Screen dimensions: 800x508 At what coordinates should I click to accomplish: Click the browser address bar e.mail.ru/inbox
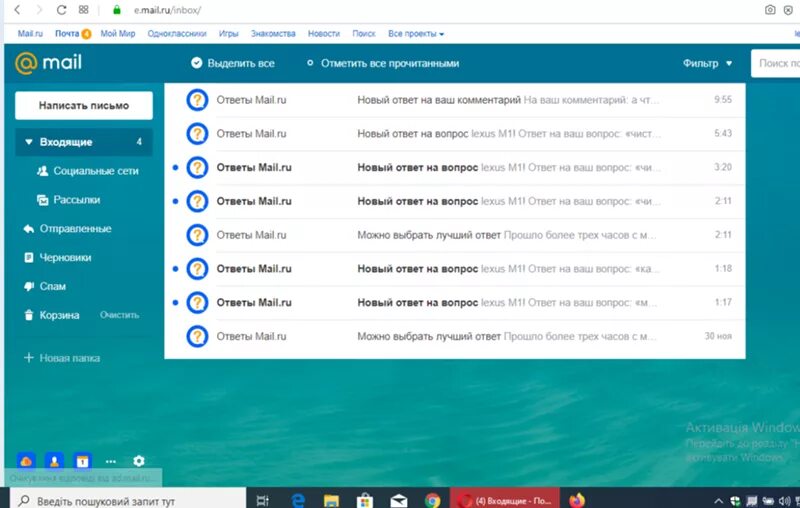click(x=167, y=10)
